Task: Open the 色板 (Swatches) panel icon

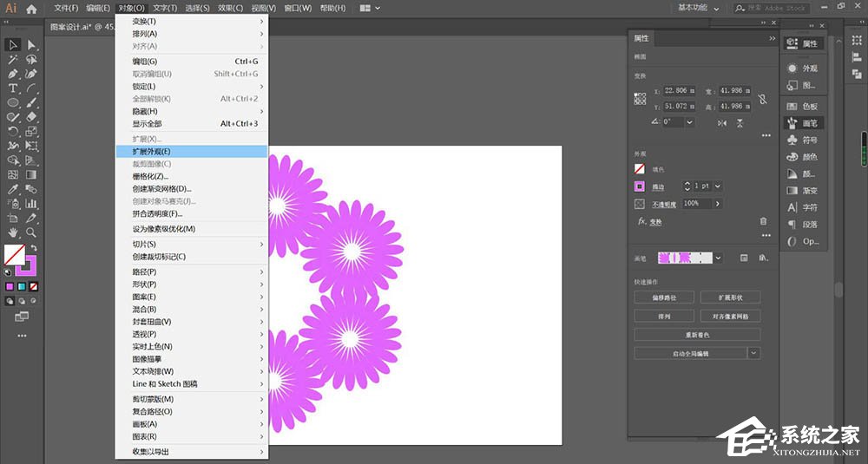Action: 803,106
